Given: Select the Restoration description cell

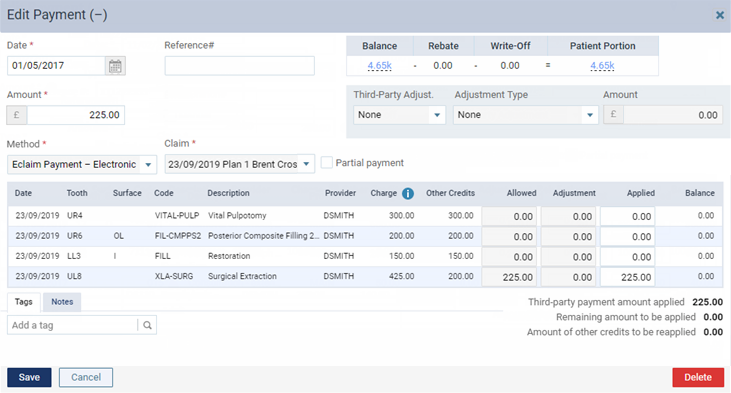Looking at the screenshot, I should point(229,256).
